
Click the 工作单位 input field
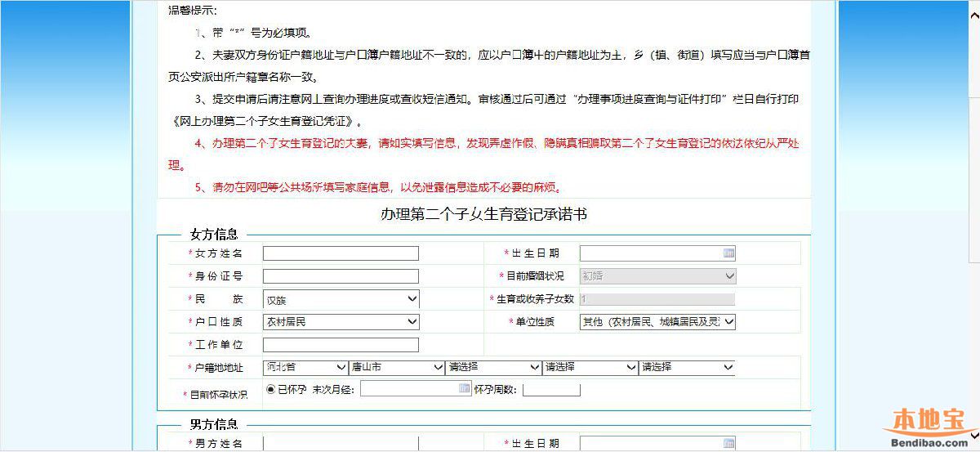click(x=341, y=345)
